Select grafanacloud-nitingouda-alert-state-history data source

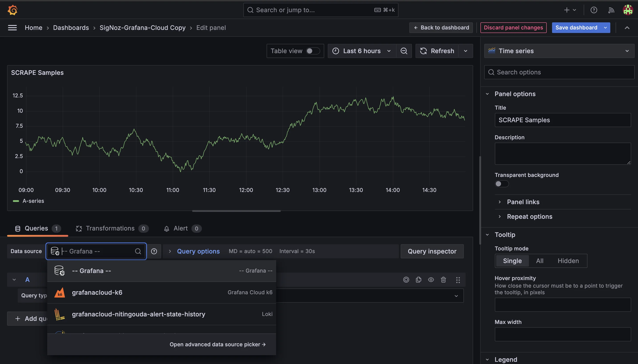162,314
